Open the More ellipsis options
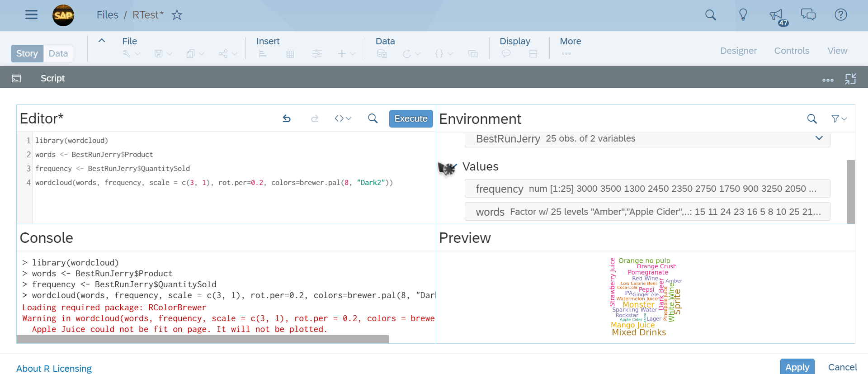Image resolution: width=868 pixels, height=374 pixels. (x=566, y=54)
